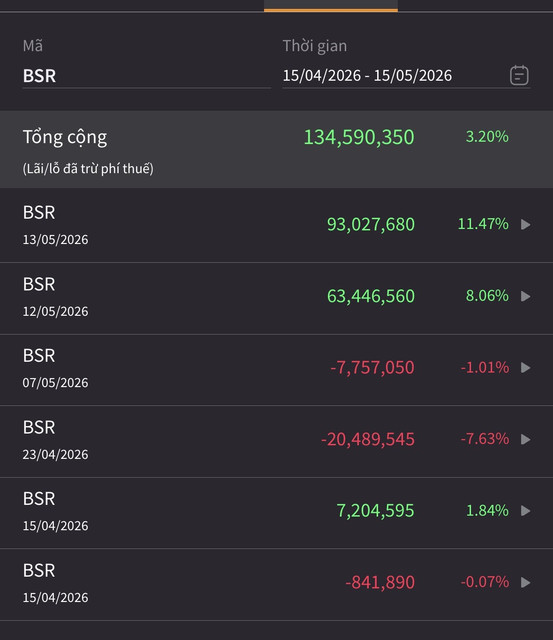Image resolution: width=553 pixels, height=640 pixels.
Task: Click profit value 63,446,560
Action: (371, 296)
